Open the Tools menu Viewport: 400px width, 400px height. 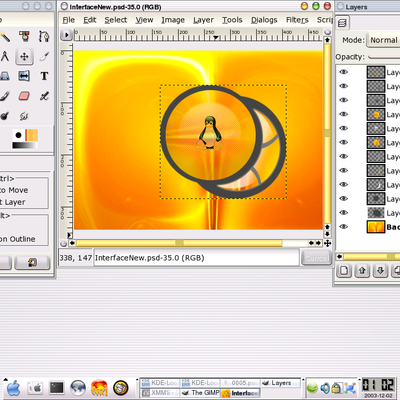[232, 20]
